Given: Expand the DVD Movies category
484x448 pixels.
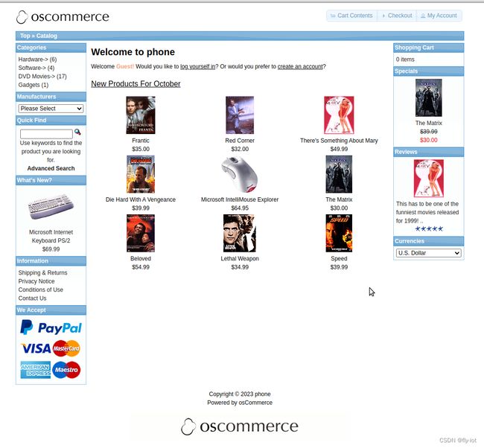Looking at the screenshot, I should (x=42, y=76).
